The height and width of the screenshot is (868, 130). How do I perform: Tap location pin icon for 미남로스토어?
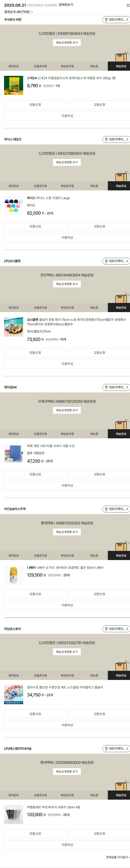point(106,629)
